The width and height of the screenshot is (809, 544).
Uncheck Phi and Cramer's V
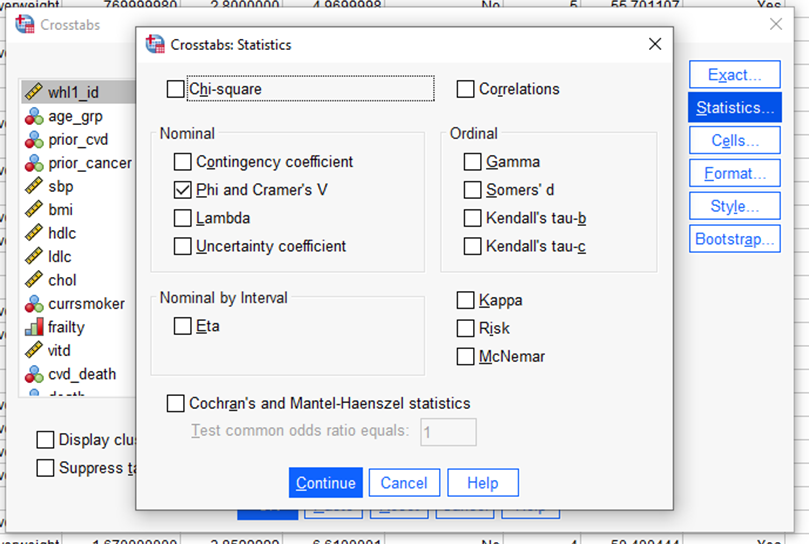182,190
